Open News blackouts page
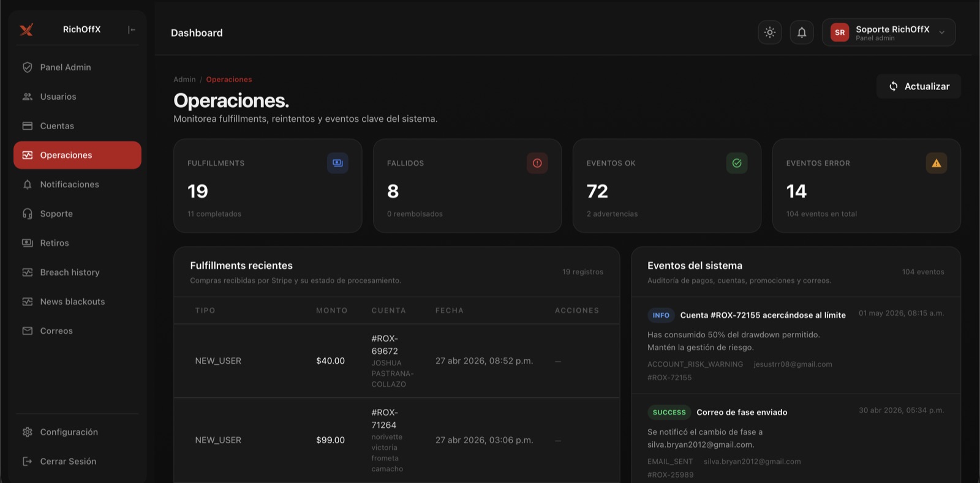980x483 pixels. (x=77, y=302)
